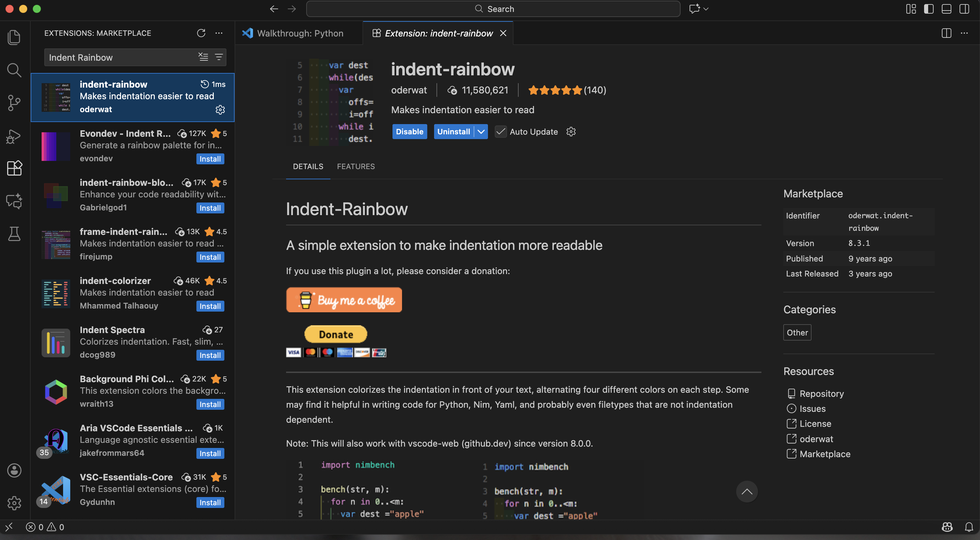Open the notifications bell in status bar
This screenshot has width=980, height=540.
pyautogui.click(x=969, y=527)
